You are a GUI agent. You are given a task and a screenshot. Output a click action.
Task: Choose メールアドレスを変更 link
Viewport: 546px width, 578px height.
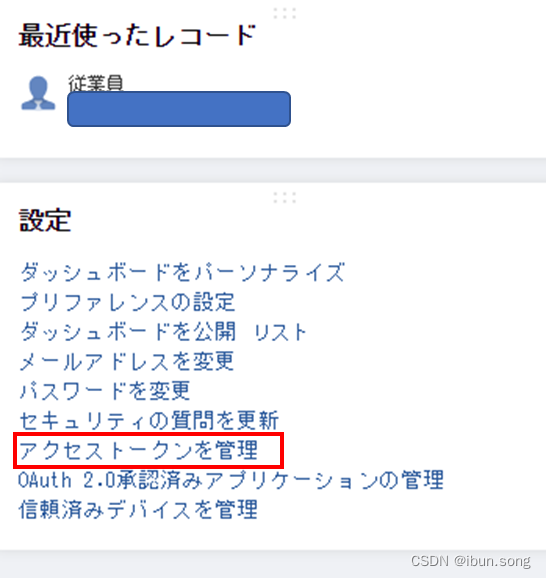click(x=126, y=361)
